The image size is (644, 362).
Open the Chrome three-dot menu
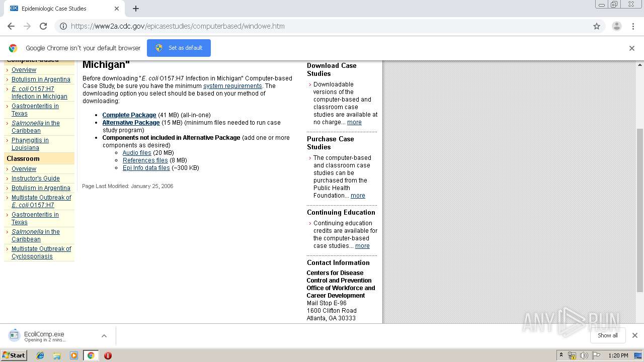[x=633, y=26]
